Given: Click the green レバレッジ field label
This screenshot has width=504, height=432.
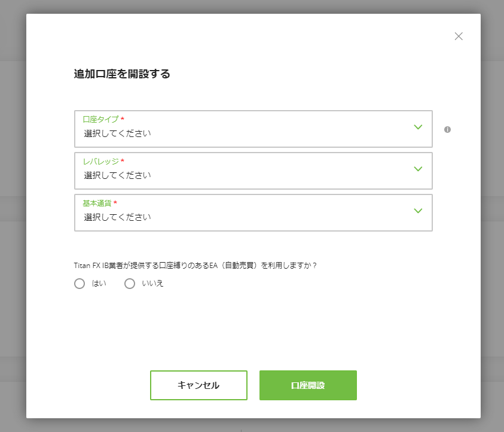Looking at the screenshot, I should pyautogui.click(x=100, y=161).
